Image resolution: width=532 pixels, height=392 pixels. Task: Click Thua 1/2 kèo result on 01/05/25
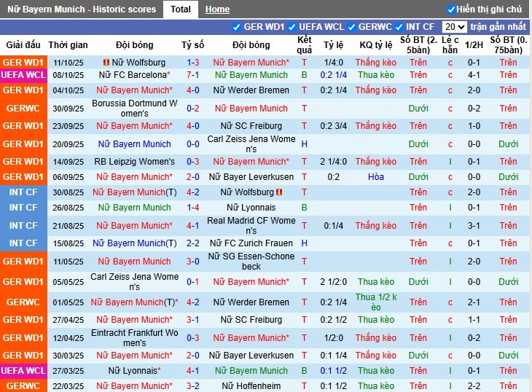pos(376,302)
